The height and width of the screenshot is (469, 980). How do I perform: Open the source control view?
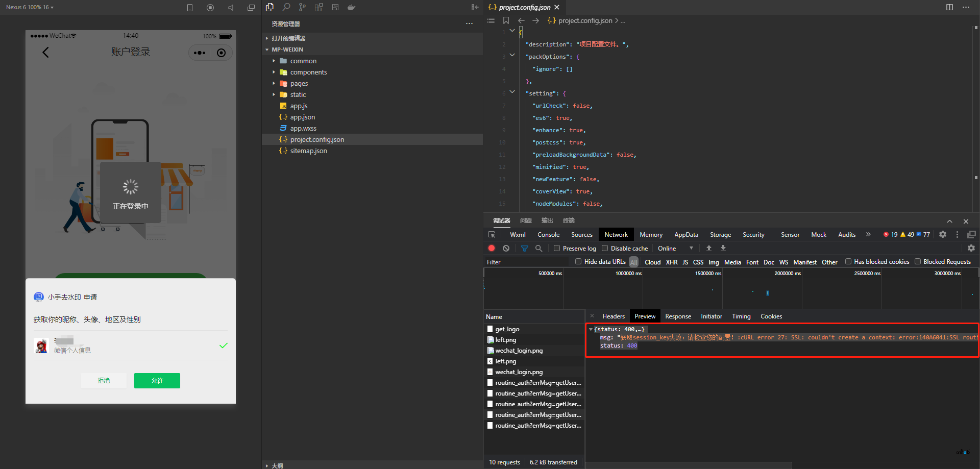pyautogui.click(x=303, y=7)
